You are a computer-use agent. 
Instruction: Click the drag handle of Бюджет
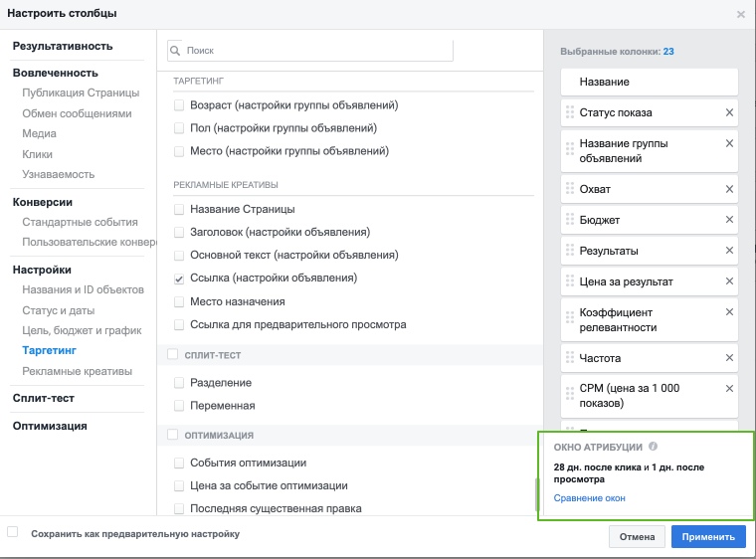click(570, 220)
